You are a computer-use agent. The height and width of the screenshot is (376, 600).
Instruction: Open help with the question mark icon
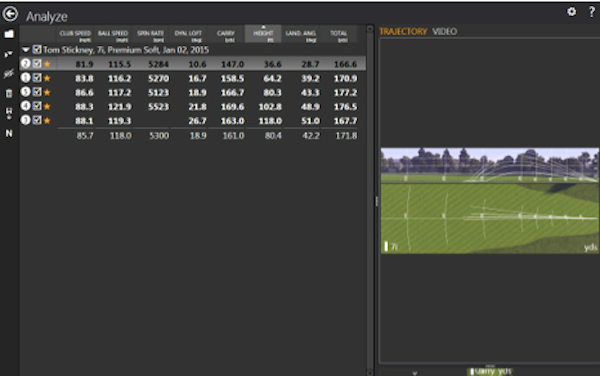pos(592,12)
